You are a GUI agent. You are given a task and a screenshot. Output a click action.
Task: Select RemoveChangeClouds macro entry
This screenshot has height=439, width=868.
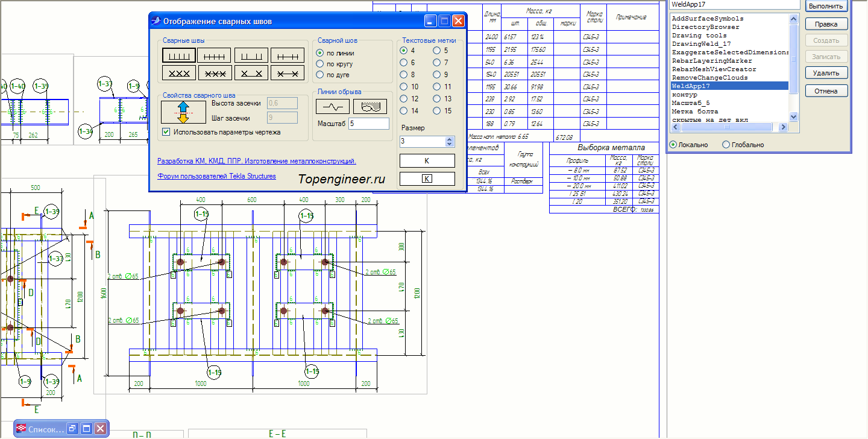pos(709,78)
